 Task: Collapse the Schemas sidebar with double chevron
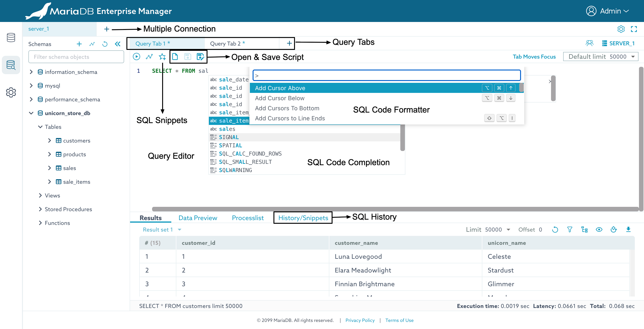pos(117,44)
